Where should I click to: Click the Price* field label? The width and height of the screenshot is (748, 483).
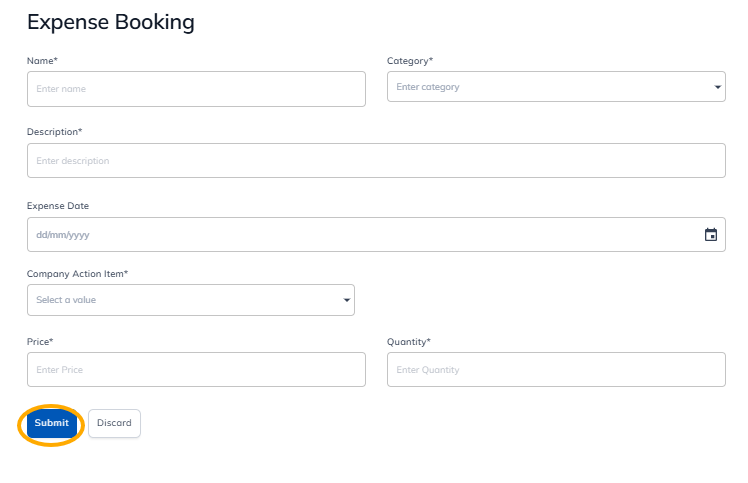tap(40, 342)
